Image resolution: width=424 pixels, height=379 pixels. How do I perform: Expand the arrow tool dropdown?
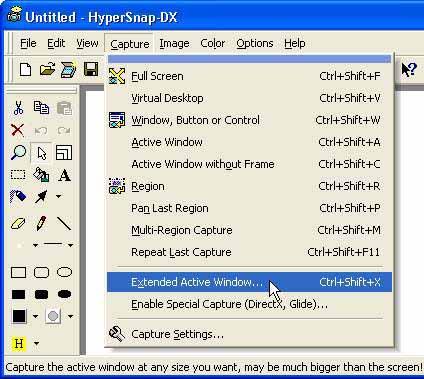click(x=58, y=196)
